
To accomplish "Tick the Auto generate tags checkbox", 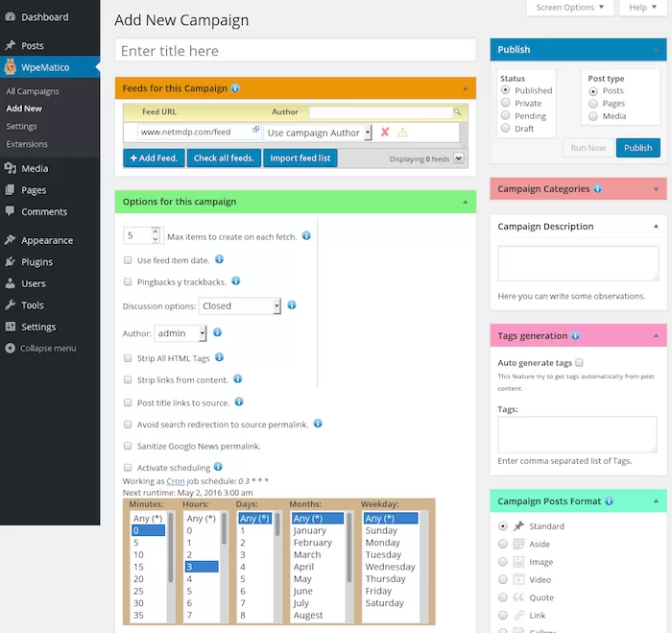I will click(x=579, y=363).
